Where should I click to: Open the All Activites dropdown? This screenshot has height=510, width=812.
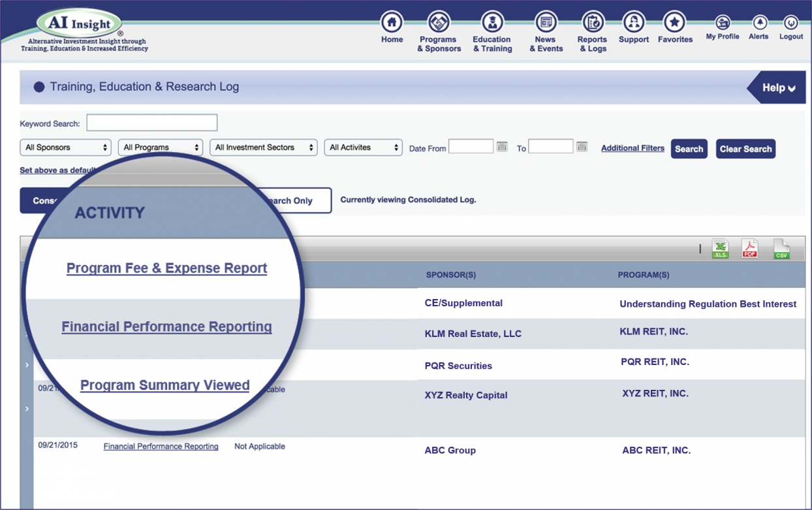363,148
